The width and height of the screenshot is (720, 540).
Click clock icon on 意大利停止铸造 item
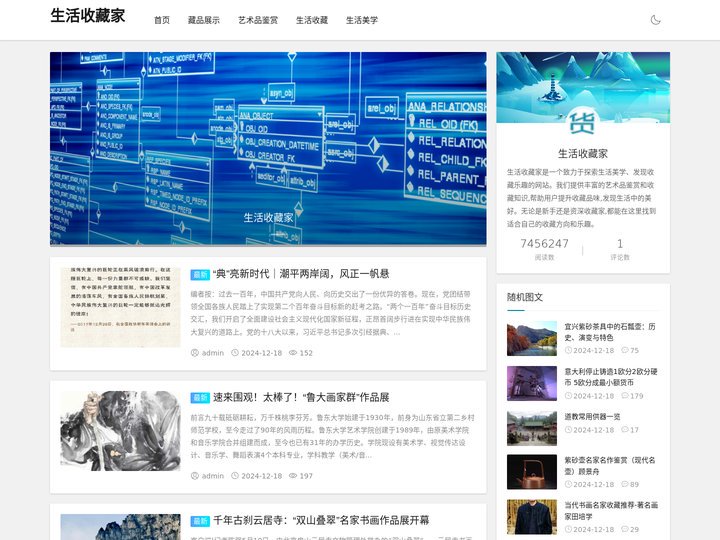tap(568, 396)
